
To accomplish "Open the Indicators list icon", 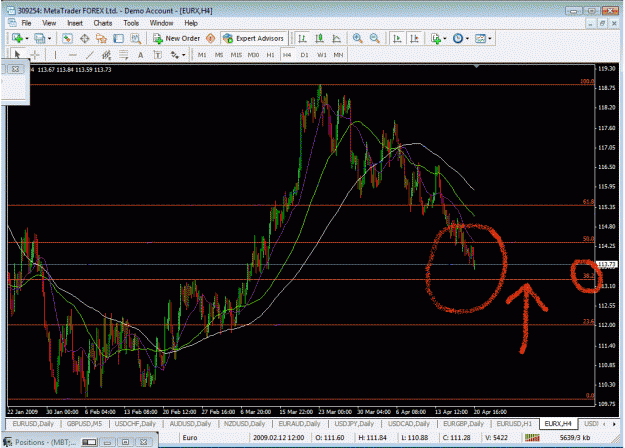I will (435, 38).
